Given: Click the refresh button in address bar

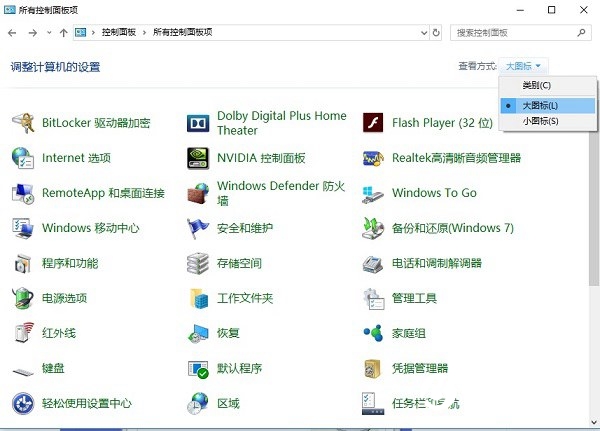Looking at the screenshot, I should [436, 33].
